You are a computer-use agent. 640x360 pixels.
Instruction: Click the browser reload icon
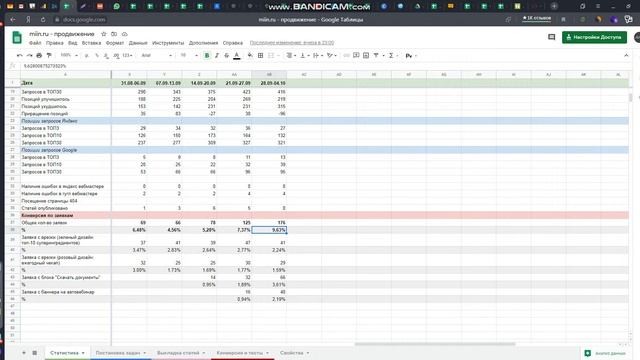(x=43, y=20)
